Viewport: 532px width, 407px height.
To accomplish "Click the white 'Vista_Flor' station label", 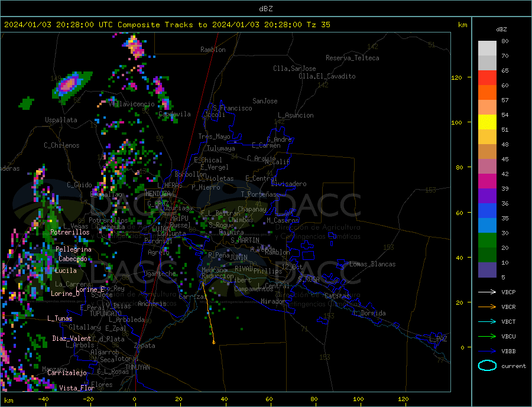I will [x=77, y=388].
